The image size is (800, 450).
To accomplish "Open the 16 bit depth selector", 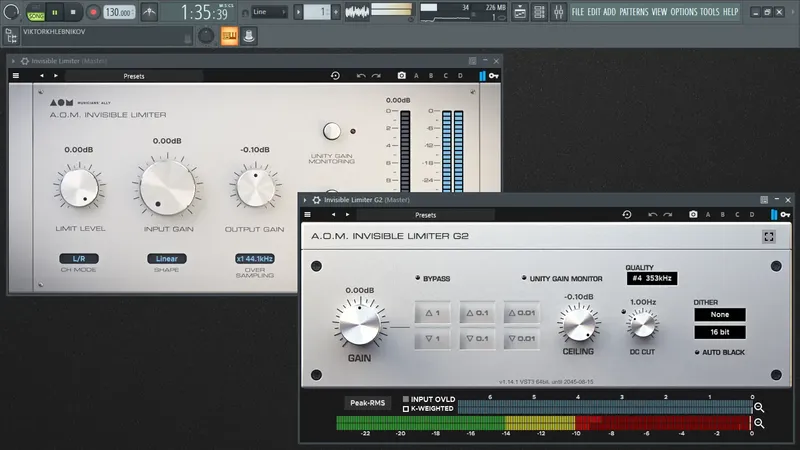I will pyautogui.click(x=719, y=332).
